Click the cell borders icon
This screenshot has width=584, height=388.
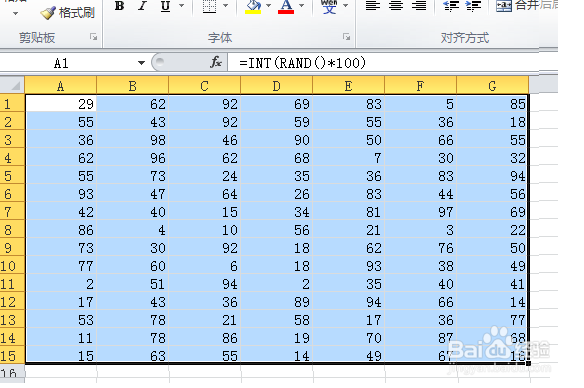pos(209,6)
